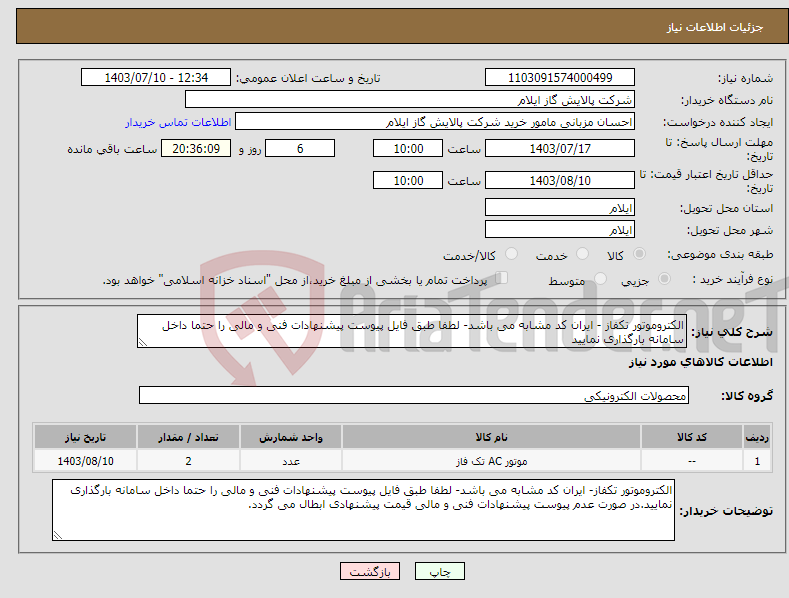Click response deadline date 1403/07/17
This screenshot has height=598, width=789.
560,148
